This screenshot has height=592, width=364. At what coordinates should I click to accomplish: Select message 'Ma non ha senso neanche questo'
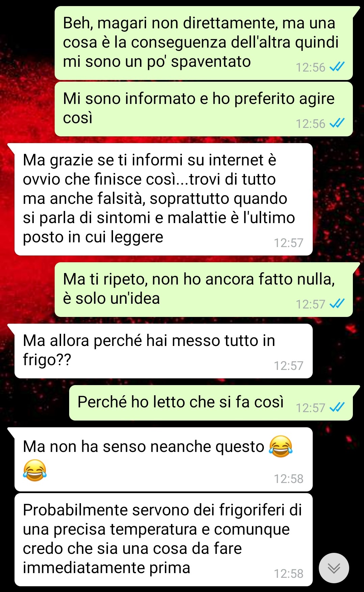point(163,459)
